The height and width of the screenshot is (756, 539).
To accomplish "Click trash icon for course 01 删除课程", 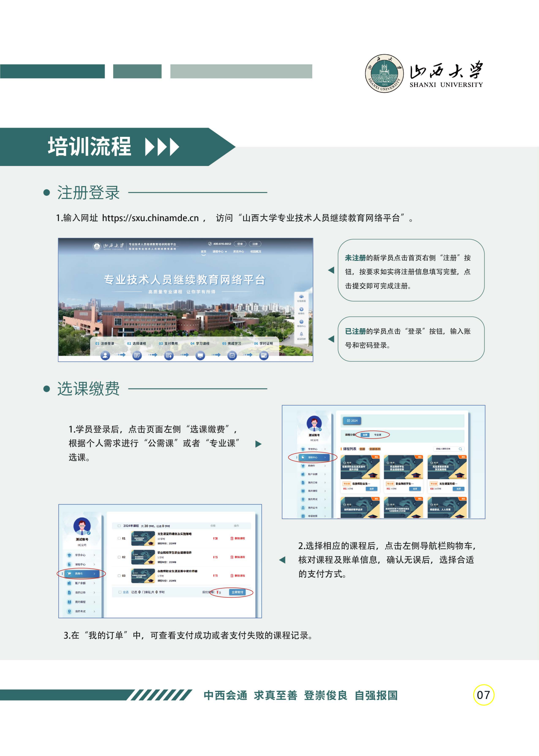I will tap(232, 538).
